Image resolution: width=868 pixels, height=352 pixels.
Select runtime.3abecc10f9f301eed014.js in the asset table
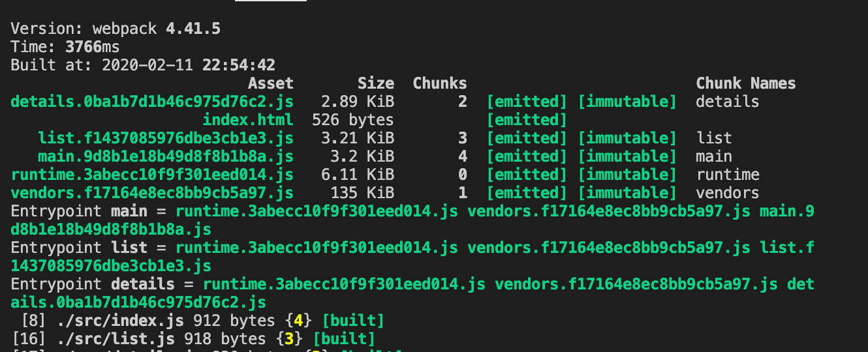[x=152, y=175]
